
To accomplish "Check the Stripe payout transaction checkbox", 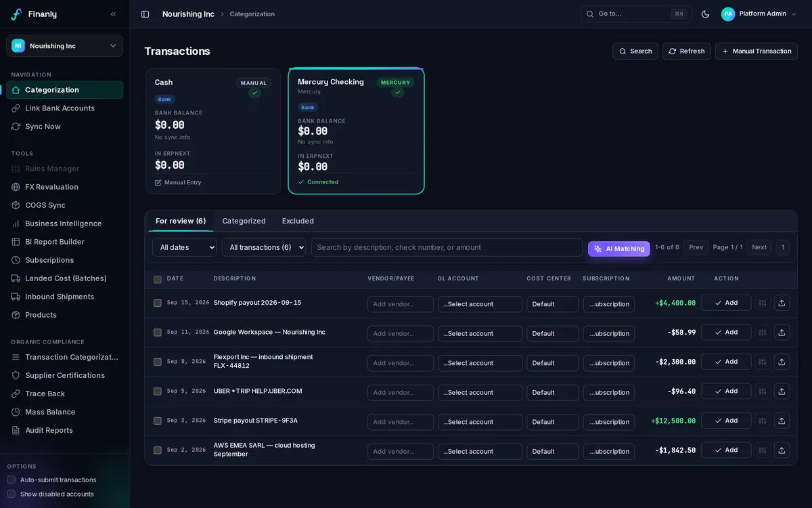I will (158, 421).
